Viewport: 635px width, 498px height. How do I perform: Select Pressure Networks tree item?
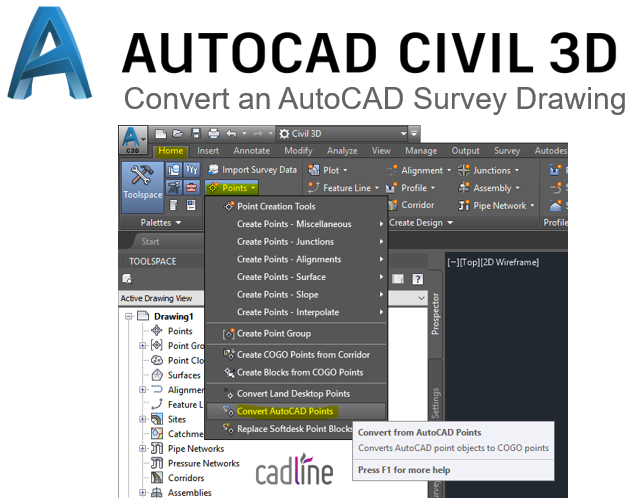(203, 464)
